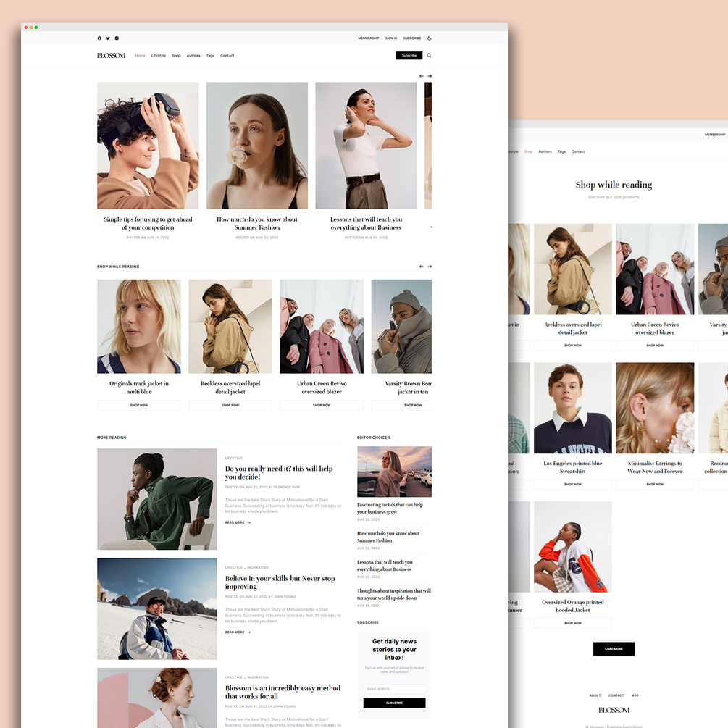This screenshot has height=728, width=728.
Task: Click the Email Address input field
Action: point(394,689)
